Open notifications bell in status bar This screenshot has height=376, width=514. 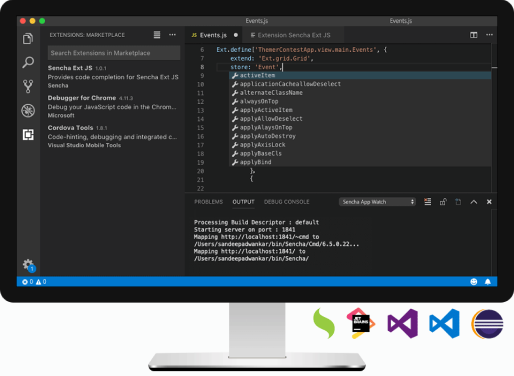pos(488,282)
